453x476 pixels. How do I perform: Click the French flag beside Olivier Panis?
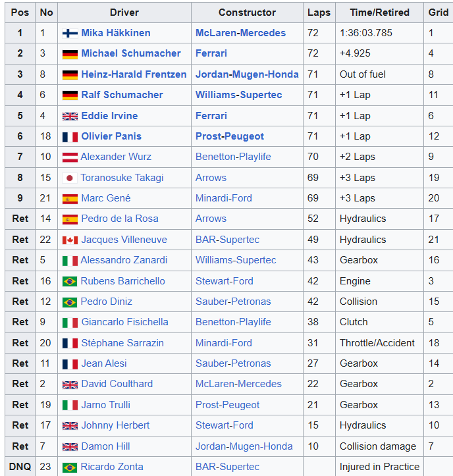[70, 137]
